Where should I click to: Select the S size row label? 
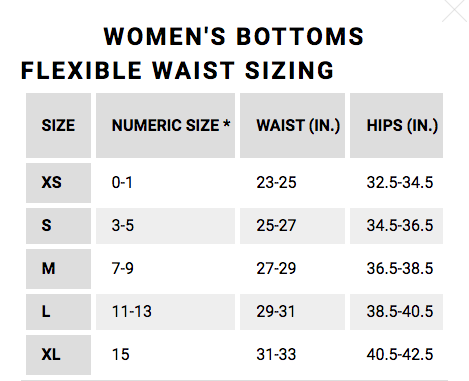tap(58, 226)
